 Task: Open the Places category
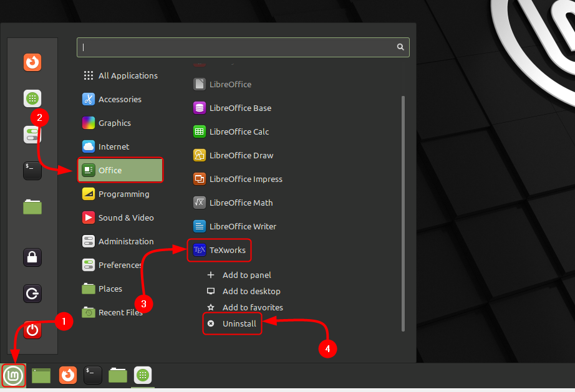pos(120,289)
